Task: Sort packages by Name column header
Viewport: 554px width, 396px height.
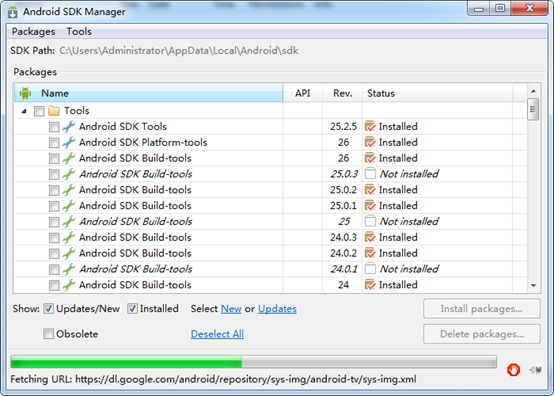Action: [148, 93]
